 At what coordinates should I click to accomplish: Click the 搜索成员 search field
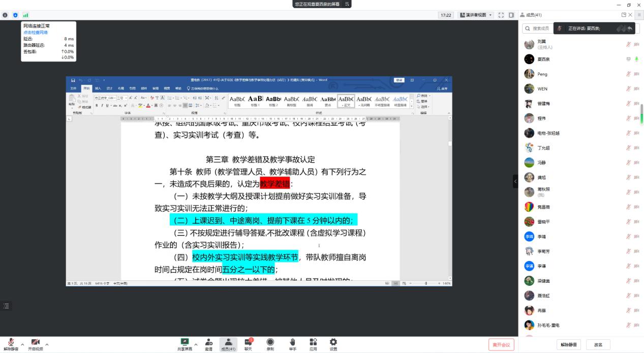tap(540, 28)
